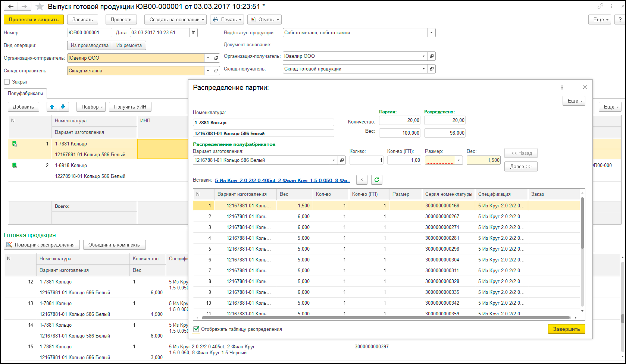
Task: Switch to the Полуфабрикаты tab
Action: click(x=25, y=94)
